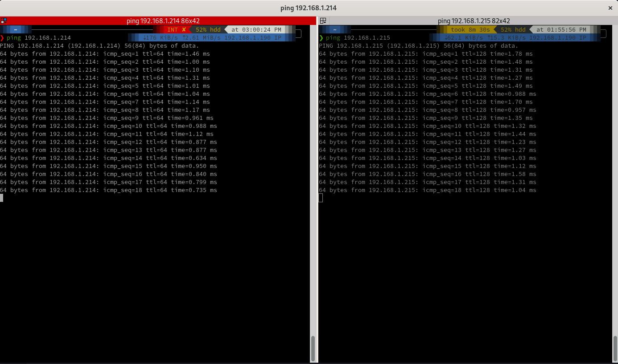Click the 192.168.1.190 IP address segment

[x=251, y=37]
